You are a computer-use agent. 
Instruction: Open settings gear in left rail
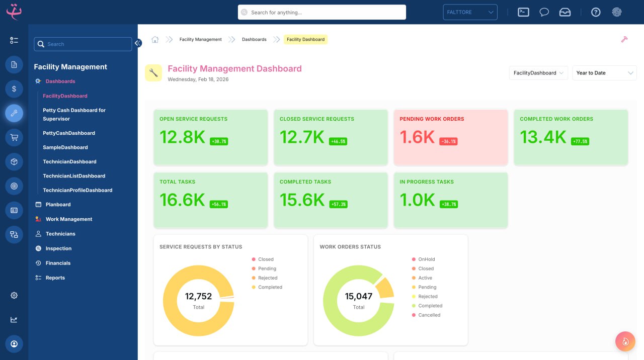coord(14,296)
